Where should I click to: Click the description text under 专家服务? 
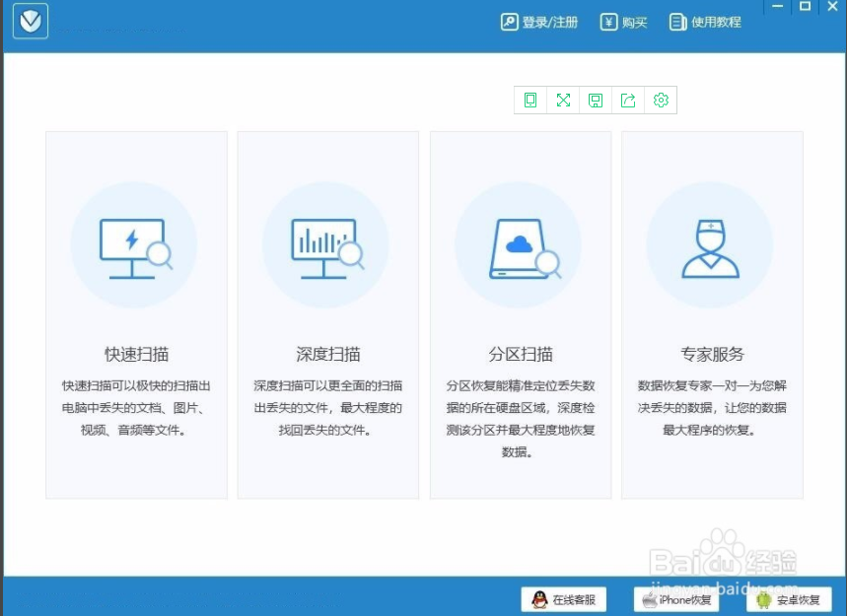coord(712,408)
